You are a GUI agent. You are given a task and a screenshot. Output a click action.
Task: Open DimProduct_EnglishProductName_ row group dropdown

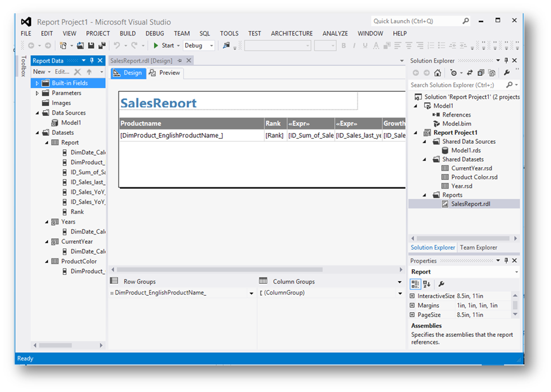click(x=251, y=293)
